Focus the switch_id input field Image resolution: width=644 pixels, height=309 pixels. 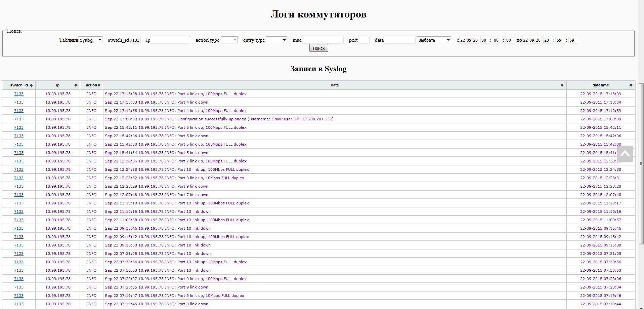(x=135, y=40)
